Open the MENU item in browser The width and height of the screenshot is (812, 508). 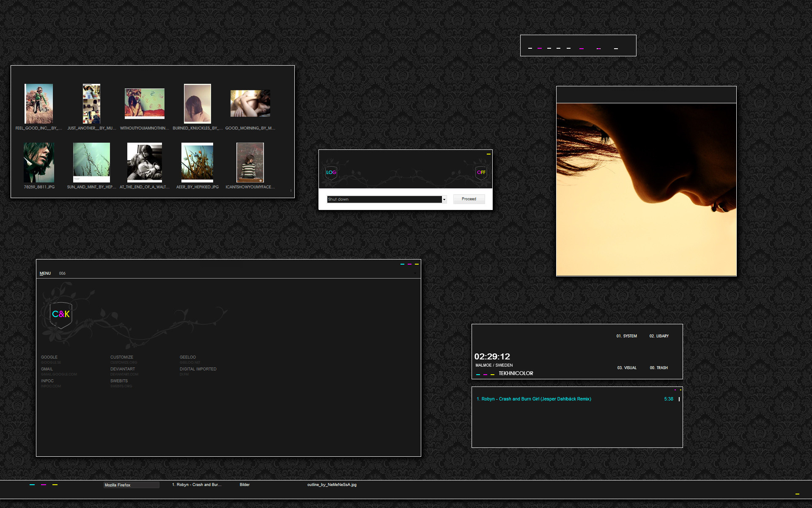pos(45,273)
